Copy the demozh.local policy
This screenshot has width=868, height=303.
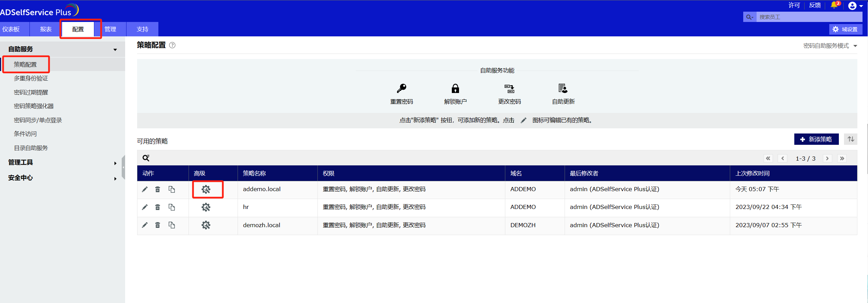[172, 225]
